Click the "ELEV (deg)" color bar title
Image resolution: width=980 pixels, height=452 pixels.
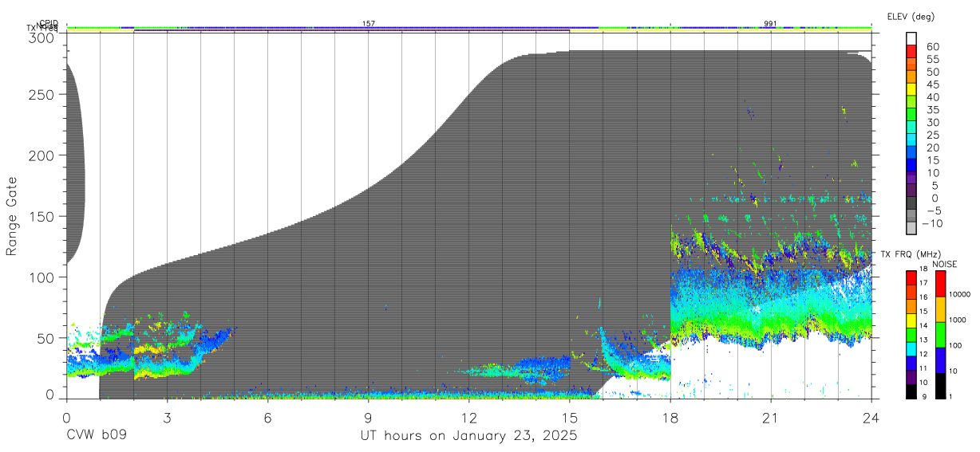coord(910,16)
